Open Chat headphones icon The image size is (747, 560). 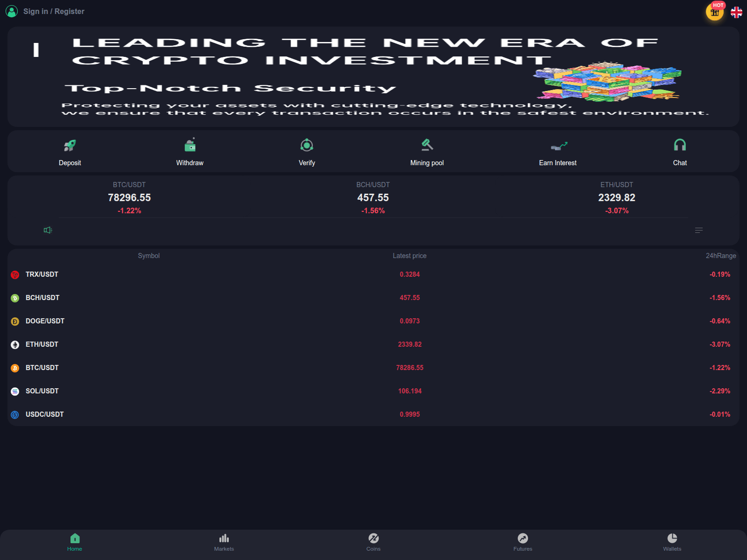click(680, 145)
